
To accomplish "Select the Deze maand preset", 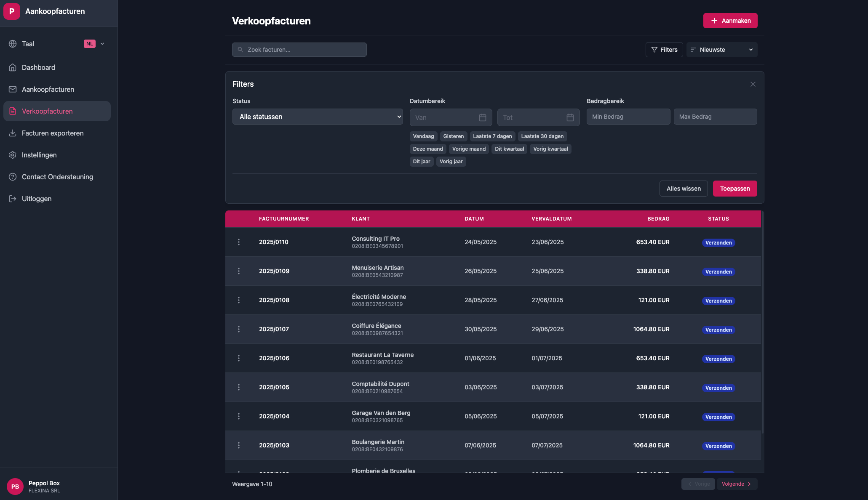I will tap(428, 149).
